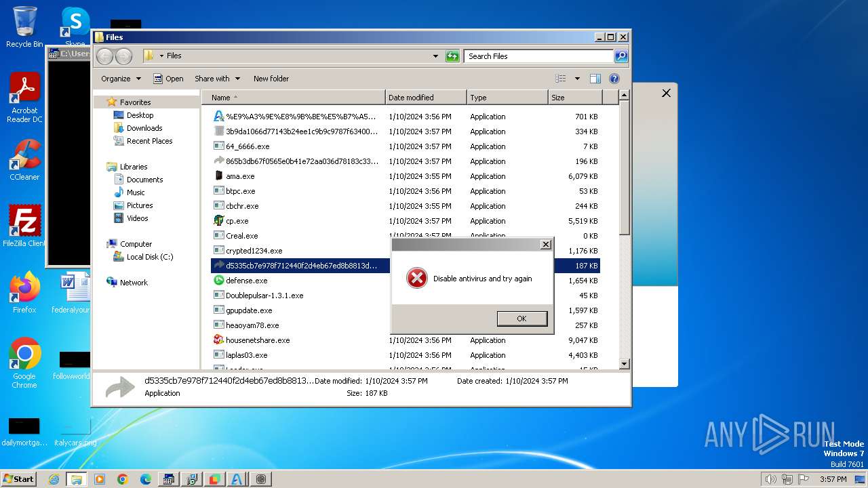The height and width of the screenshot is (488, 868).
Task: Toggle the preview pane icon
Action: tap(595, 79)
